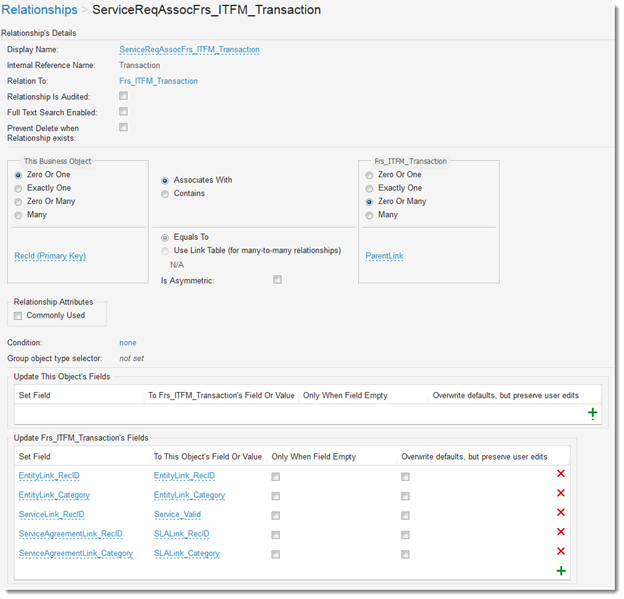
Task: Enable Relationship Is Audited checkbox
Action: tap(123, 96)
